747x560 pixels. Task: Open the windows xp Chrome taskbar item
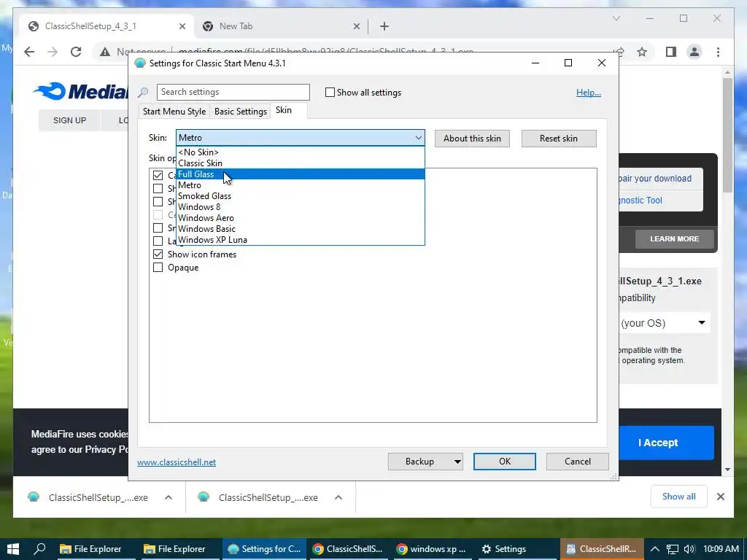[x=433, y=549]
